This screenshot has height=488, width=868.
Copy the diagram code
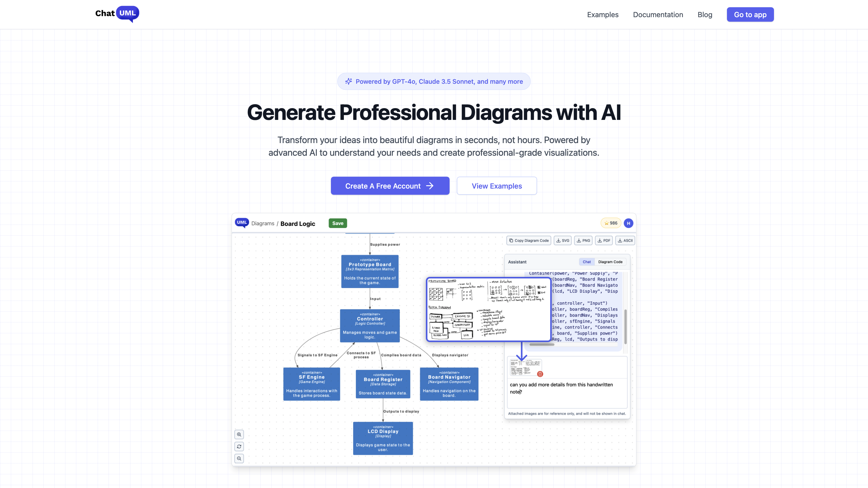pyautogui.click(x=529, y=240)
